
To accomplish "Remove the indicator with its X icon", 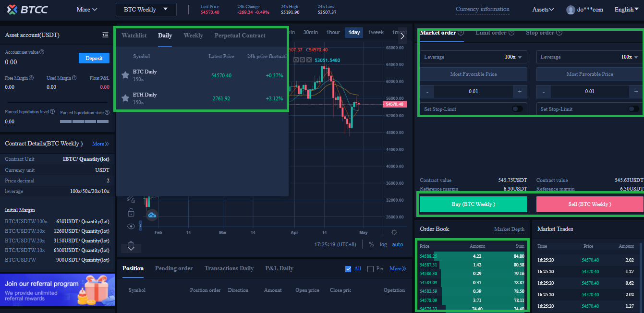I will tap(309, 60).
